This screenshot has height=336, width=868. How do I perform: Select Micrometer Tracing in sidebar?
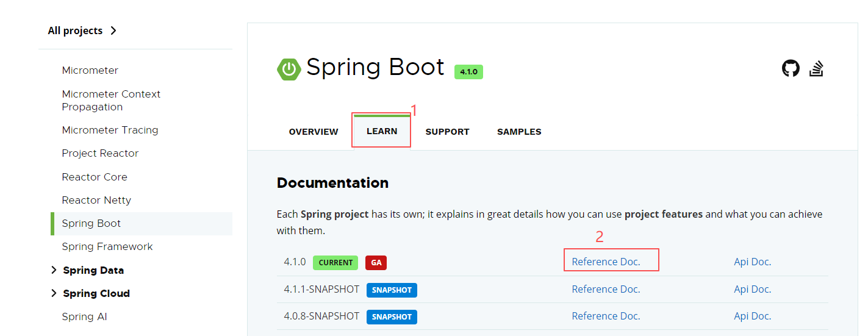pyautogui.click(x=110, y=130)
